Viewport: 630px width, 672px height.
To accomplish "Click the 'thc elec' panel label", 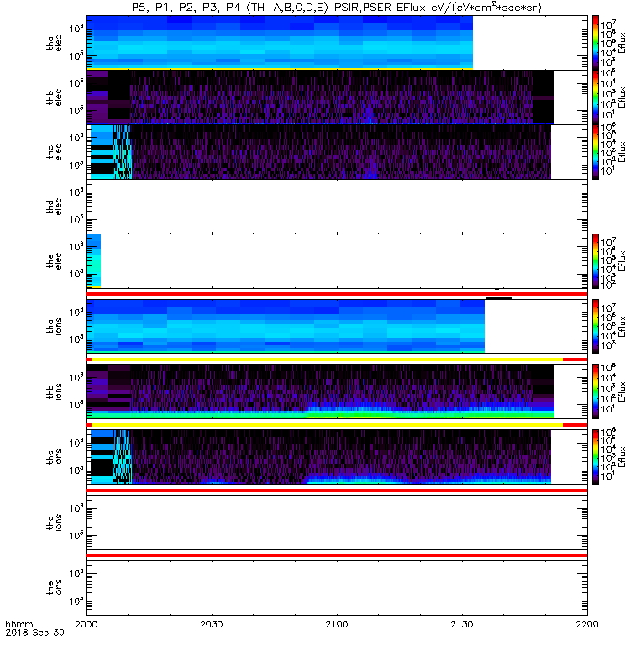I will point(55,152).
